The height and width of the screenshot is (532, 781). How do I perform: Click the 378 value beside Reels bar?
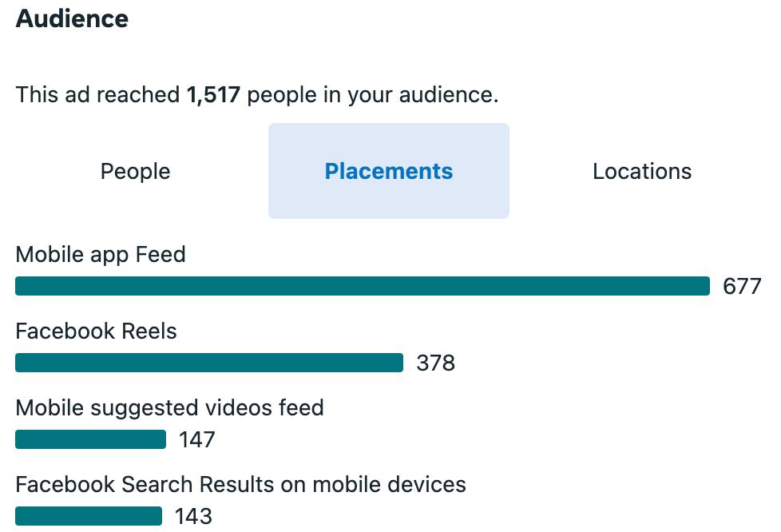click(436, 363)
